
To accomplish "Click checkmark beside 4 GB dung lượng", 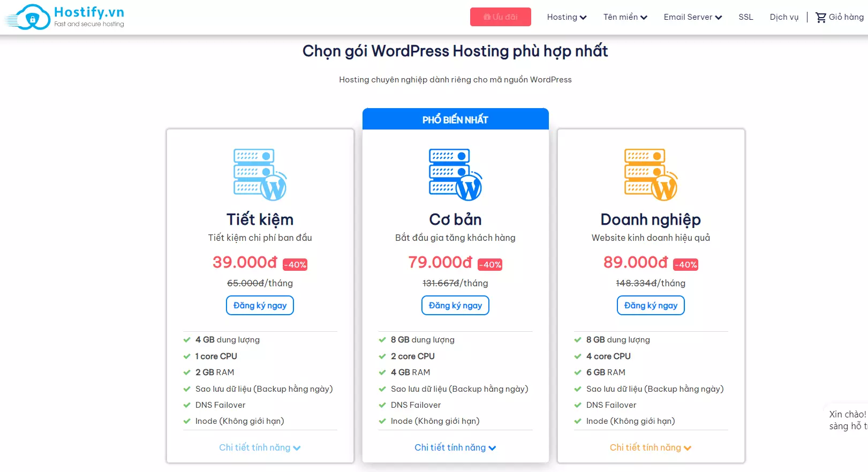I will pos(187,340).
